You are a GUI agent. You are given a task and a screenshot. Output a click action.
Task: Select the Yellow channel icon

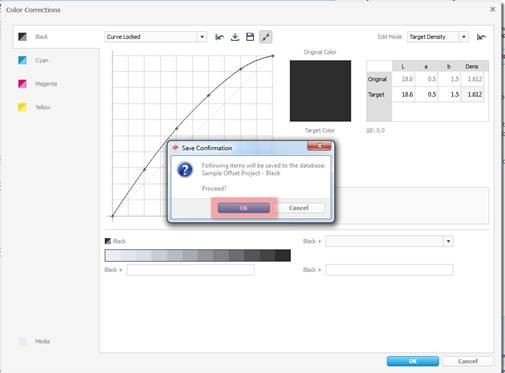[22, 107]
